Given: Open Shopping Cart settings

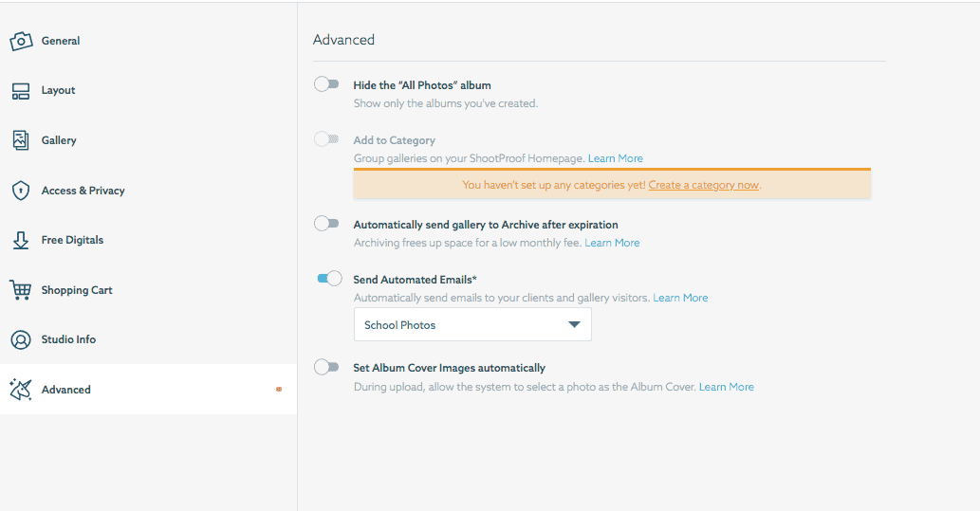Looking at the screenshot, I should (148, 290).
